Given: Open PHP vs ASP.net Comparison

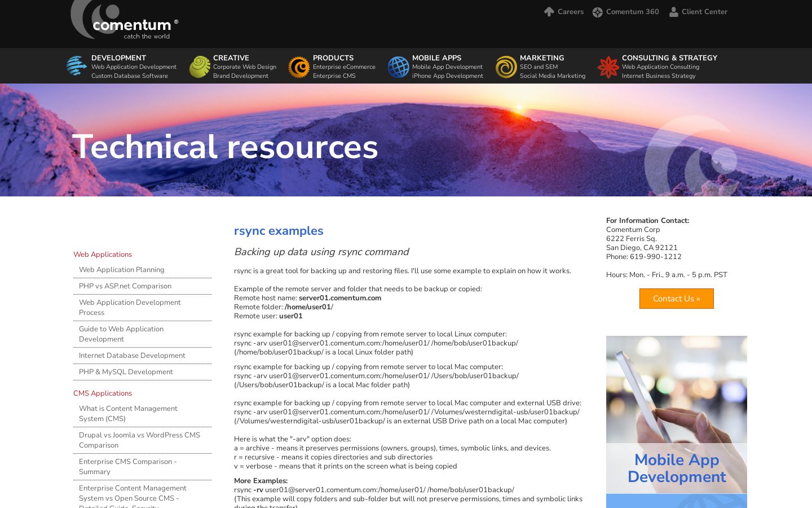Looking at the screenshot, I should pos(125,286).
